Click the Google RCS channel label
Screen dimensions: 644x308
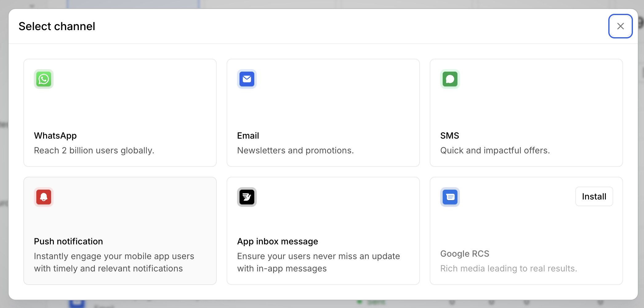[x=465, y=254]
